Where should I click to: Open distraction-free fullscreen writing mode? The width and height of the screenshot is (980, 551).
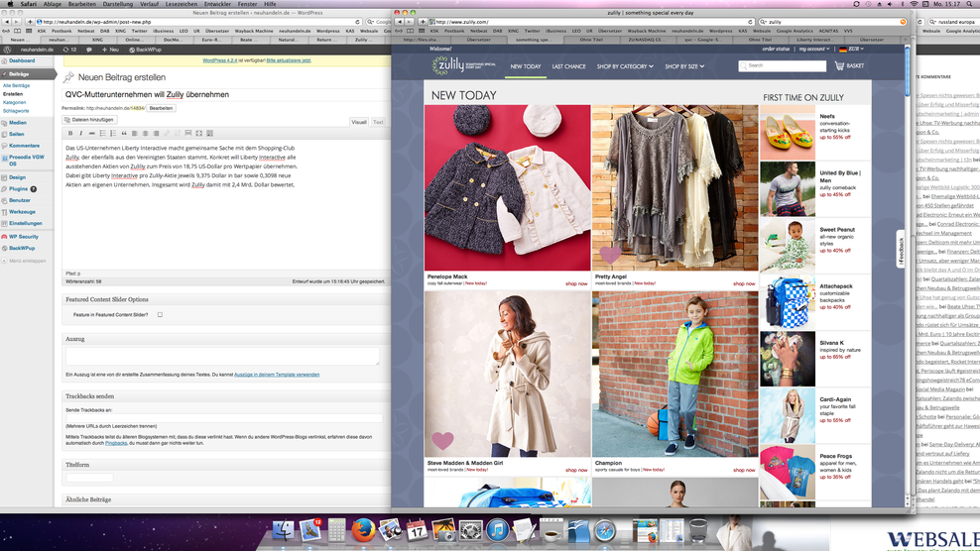(198, 133)
